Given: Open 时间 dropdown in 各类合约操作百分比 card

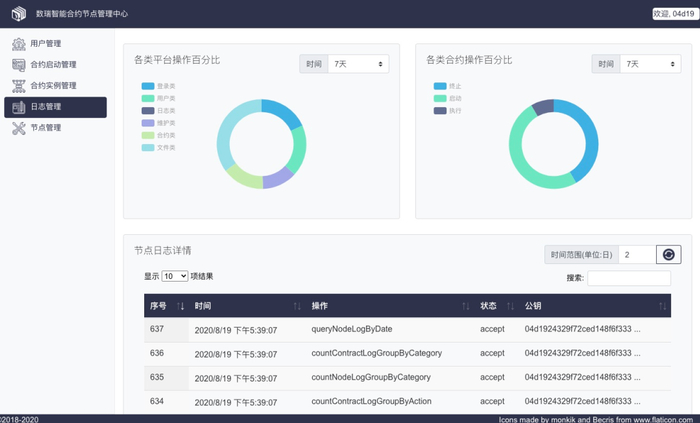Looking at the screenshot, I should click(650, 64).
